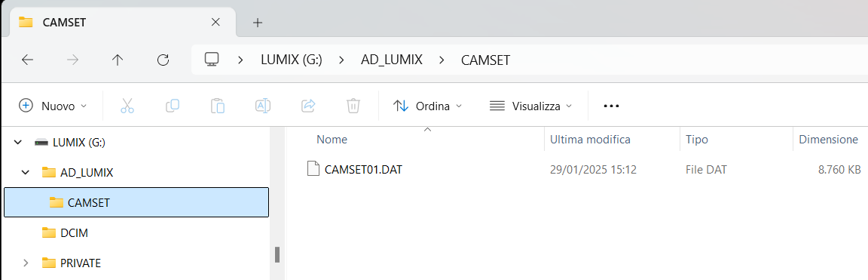Click the Delete trash can icon
Screen dimensions: 868x280
(x=353, y=106)
